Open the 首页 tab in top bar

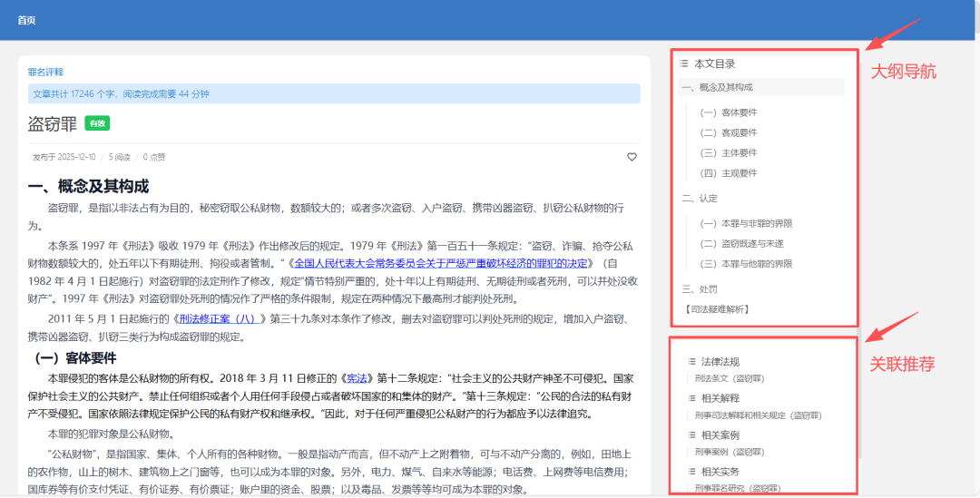coord(26,20)
